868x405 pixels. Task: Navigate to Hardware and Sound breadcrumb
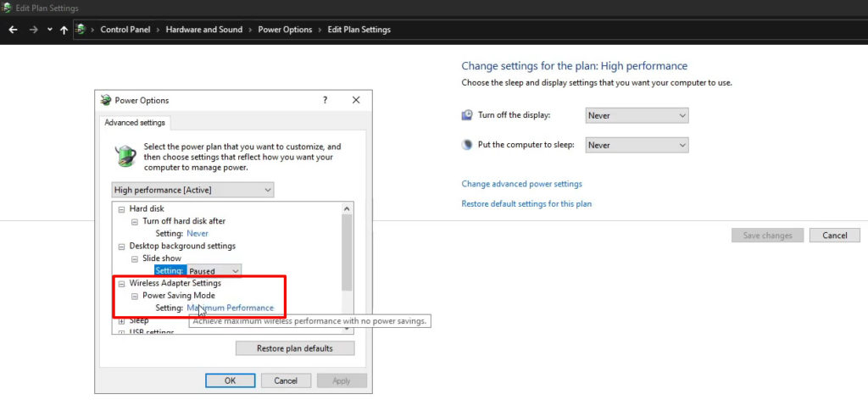(204, 30)
